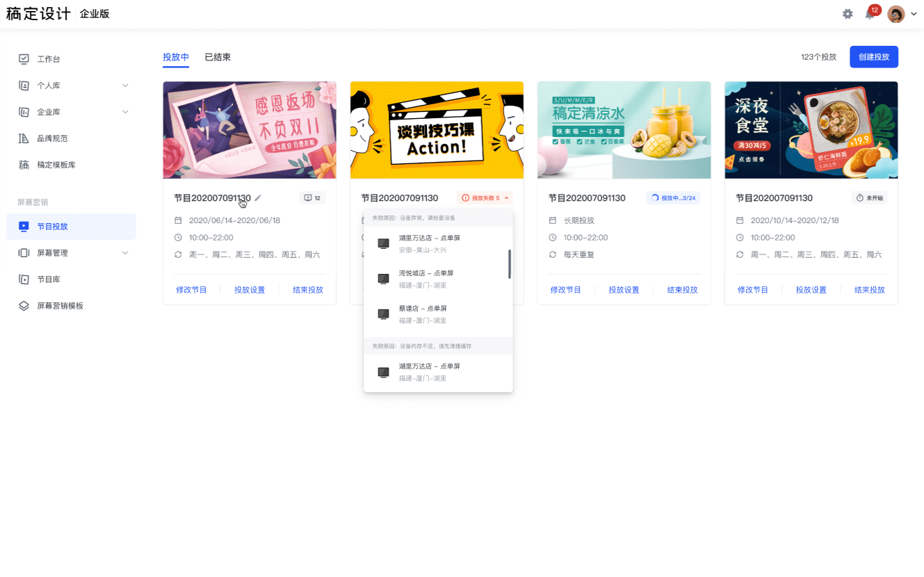This screenshot has height=577, width=924.
Task: Click the calendar icon next to 2020/10/14–2020/12/18
Action: click(x=740, y=220)
